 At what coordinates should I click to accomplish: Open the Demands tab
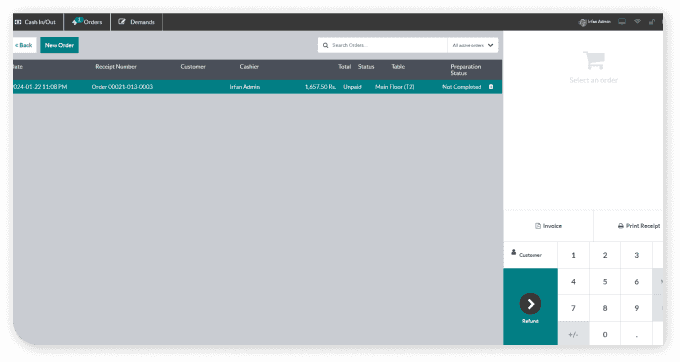click(137, 22)
